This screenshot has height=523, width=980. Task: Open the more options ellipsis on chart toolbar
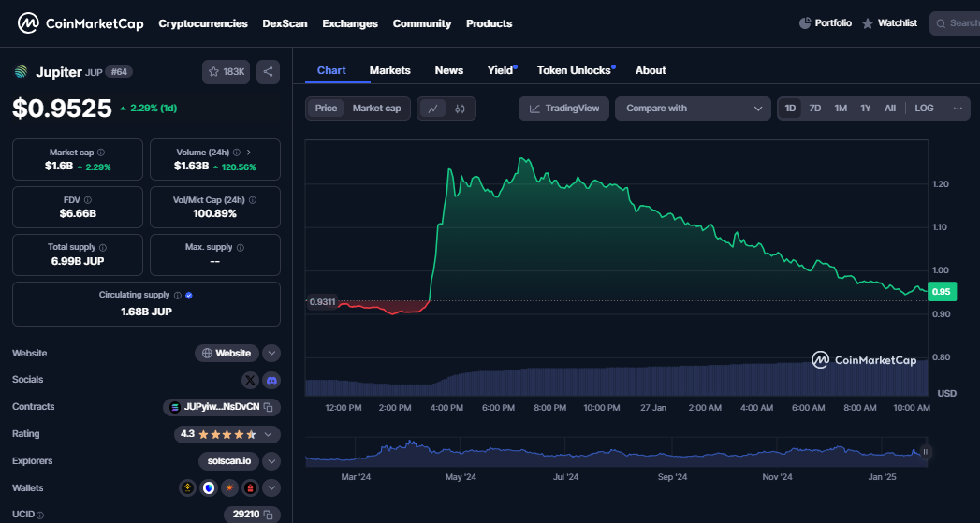[958, 109]
